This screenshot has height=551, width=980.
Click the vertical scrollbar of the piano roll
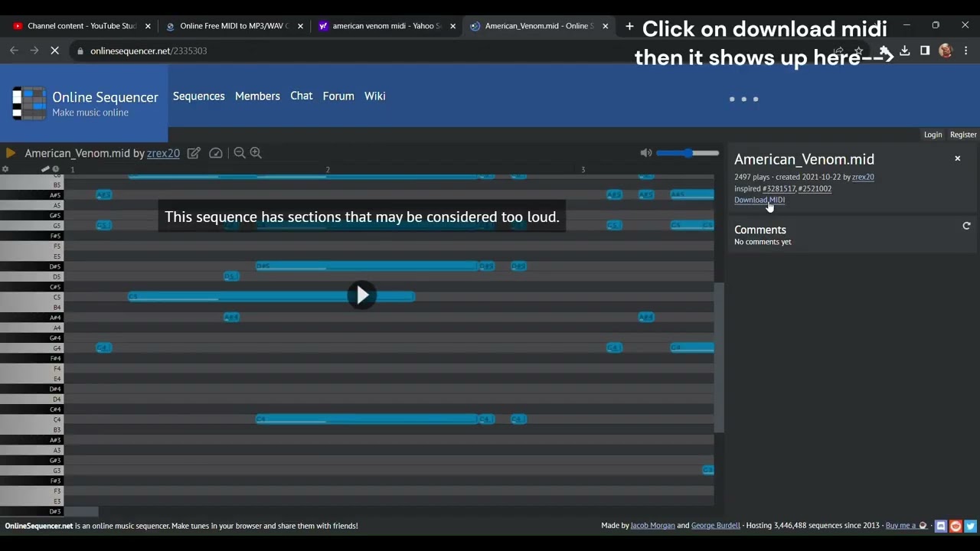[719, 357]
